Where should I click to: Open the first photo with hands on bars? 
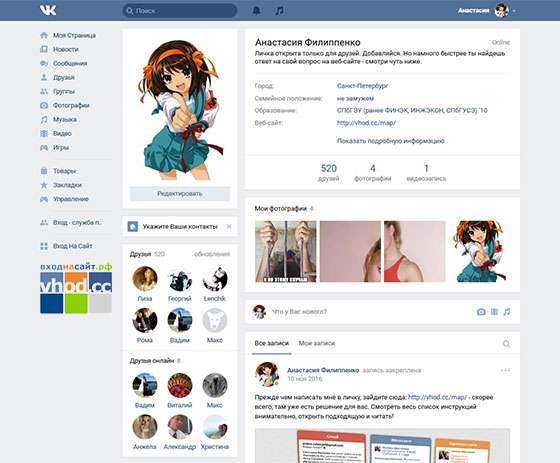[x=286, y=252]
